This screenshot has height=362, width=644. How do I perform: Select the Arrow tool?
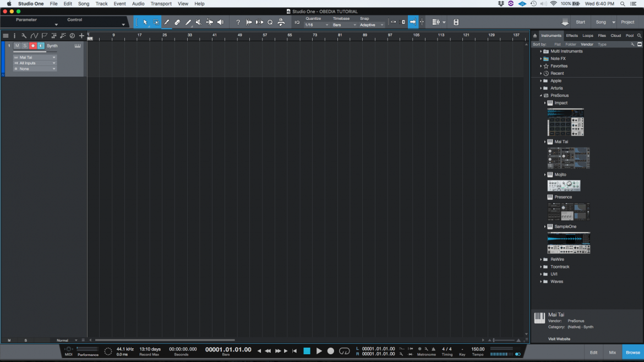point(145,22)
